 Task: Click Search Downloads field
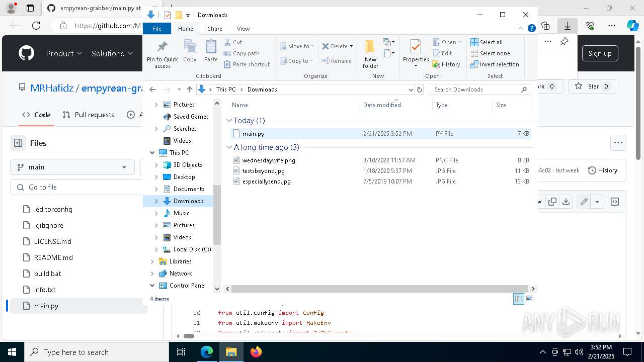click(480, 89)
